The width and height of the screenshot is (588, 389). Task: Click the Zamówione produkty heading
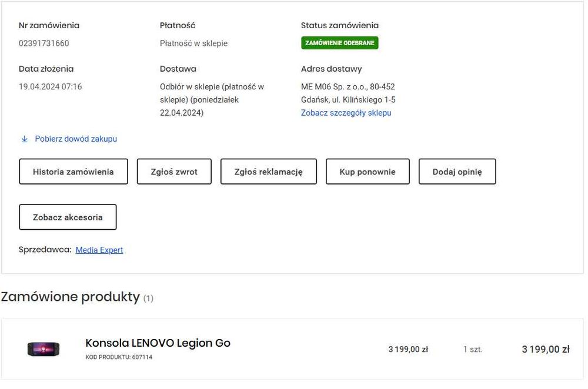pos(70,297)
